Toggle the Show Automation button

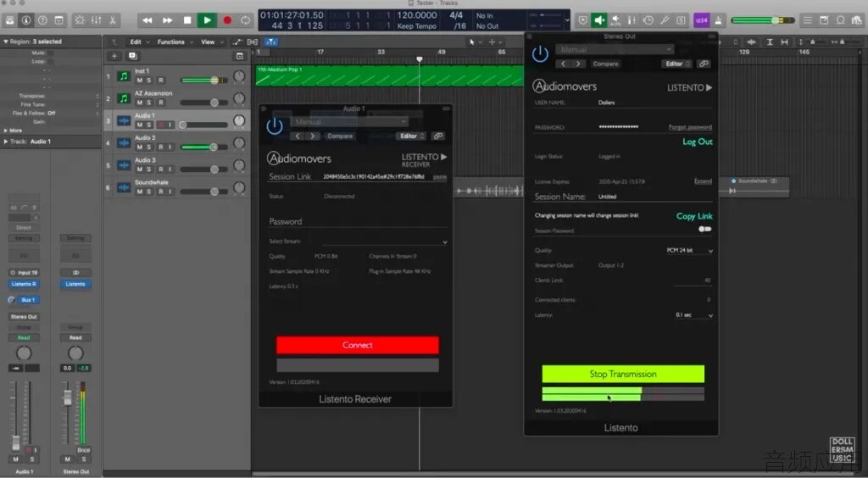[237, 42]
